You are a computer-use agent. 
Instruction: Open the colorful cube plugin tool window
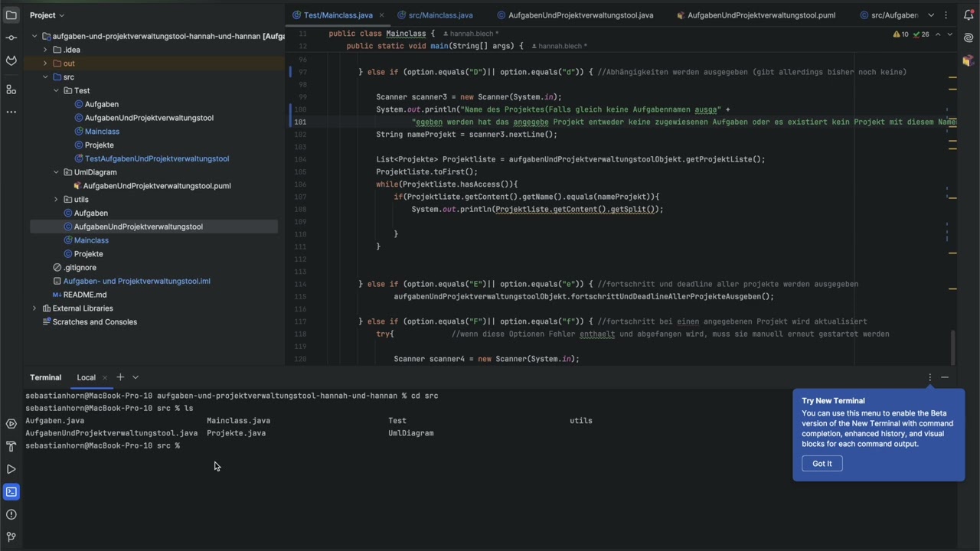(969, 60)
